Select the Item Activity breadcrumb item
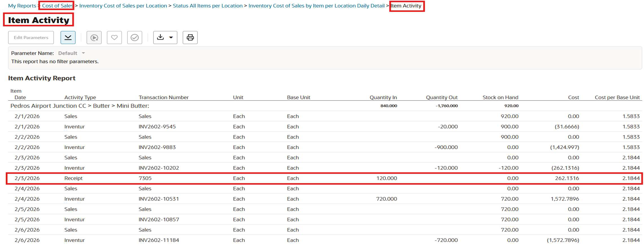Image resolution: width=644 pixels, height=246 pixels. [406, 6]
